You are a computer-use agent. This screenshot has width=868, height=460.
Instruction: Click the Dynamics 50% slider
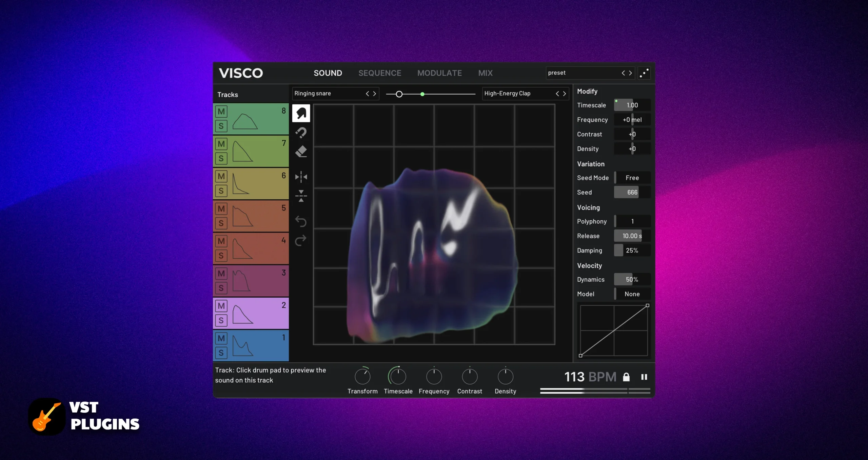click(632, 279)
